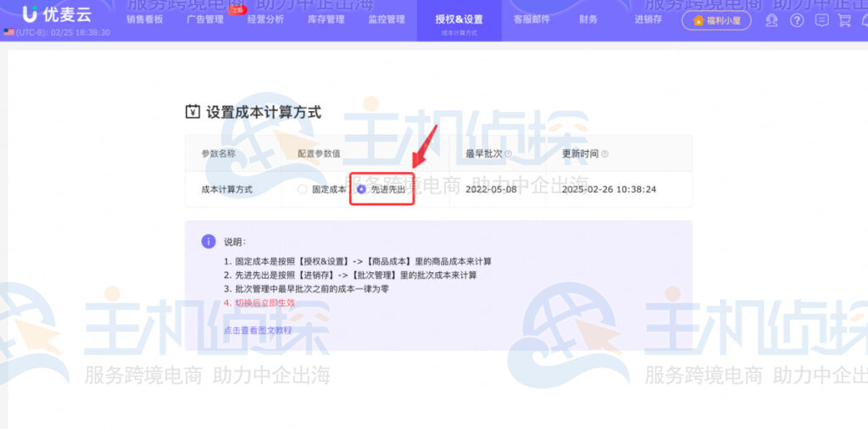
Task: Open the 点击查看图文教程 link
Action: [x=258, y=331]
